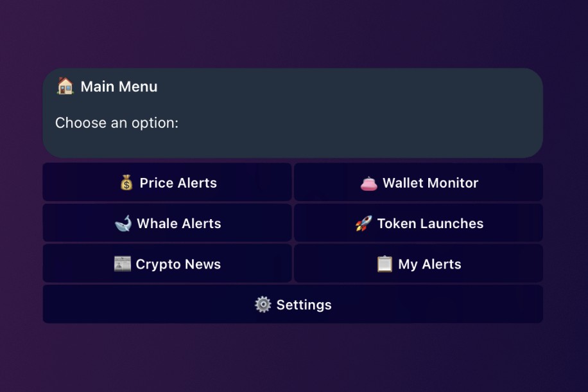Open Whale Alerts
The width and height of the screenshot is (588, 392).
click(167, 224)
